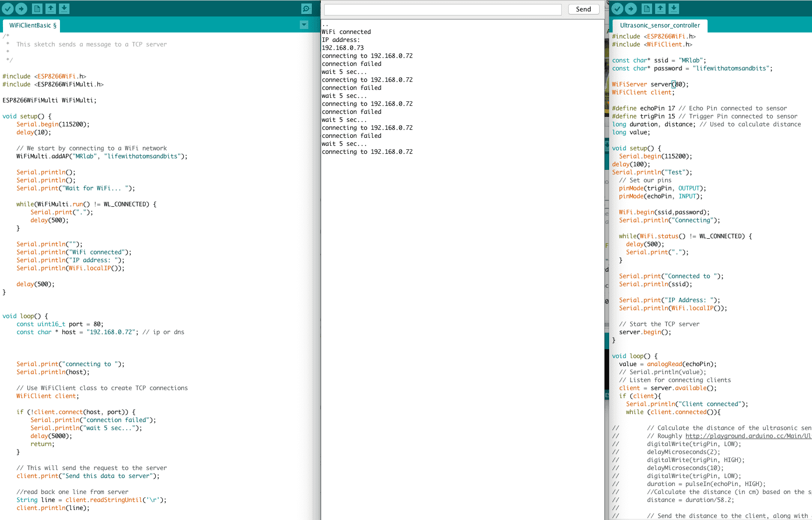The width and height of the screenshot is (812, 520).
Task: Click 'Serial.print("Connected to ");' line
Action: (x=671, y=276)
